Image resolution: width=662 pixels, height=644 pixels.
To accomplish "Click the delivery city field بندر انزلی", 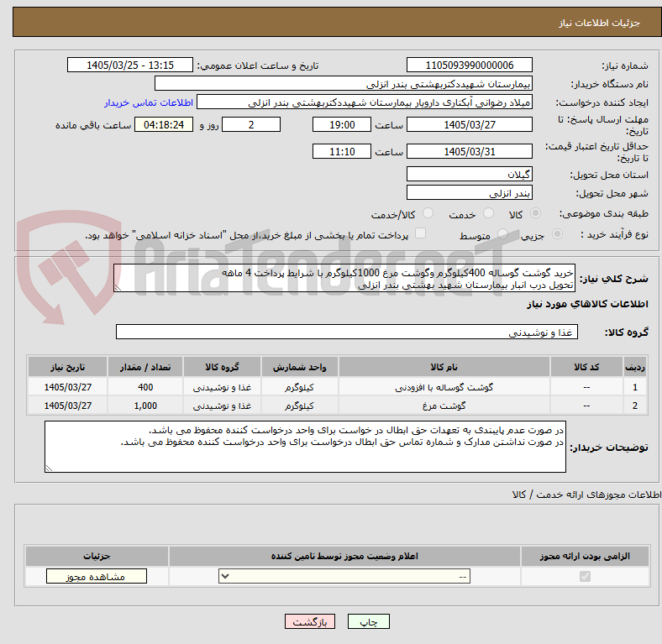I will pos(469,192).
